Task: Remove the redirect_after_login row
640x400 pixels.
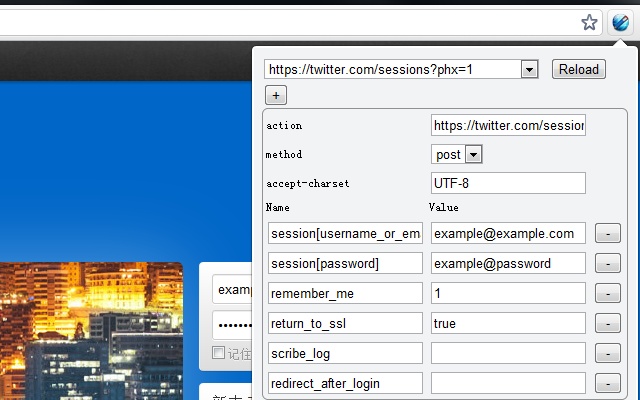Action: (x=608, y=383)
